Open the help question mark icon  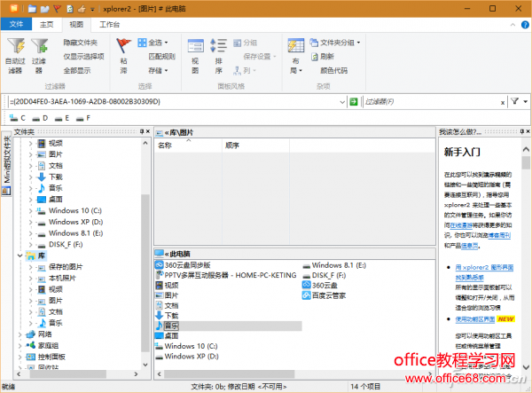tap(525, 25)
